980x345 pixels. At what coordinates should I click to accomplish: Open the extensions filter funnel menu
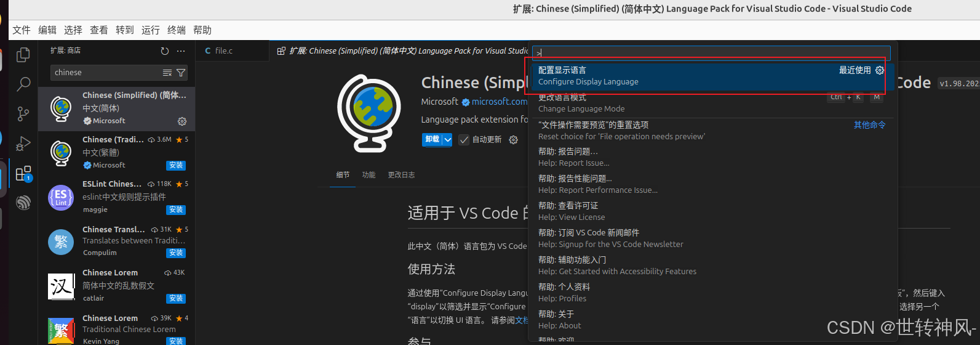(181, 73)
